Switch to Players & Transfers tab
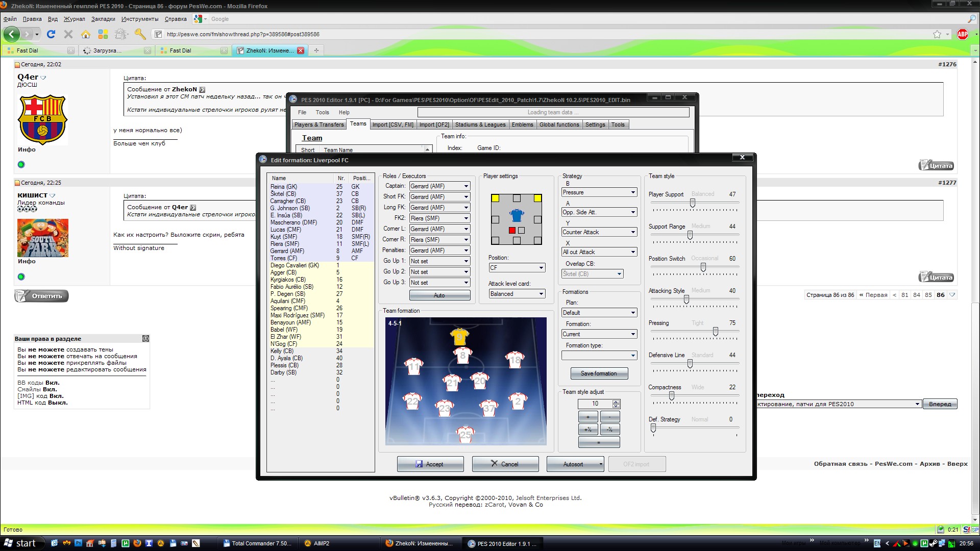Screen dimensions: 980x551 319,124
